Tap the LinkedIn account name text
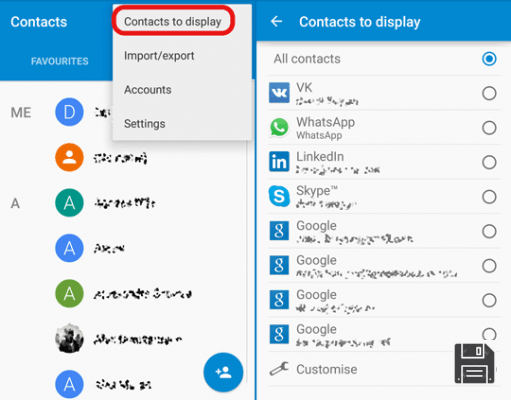The width and height of the screenshot is (511, 400). [320, 156]
